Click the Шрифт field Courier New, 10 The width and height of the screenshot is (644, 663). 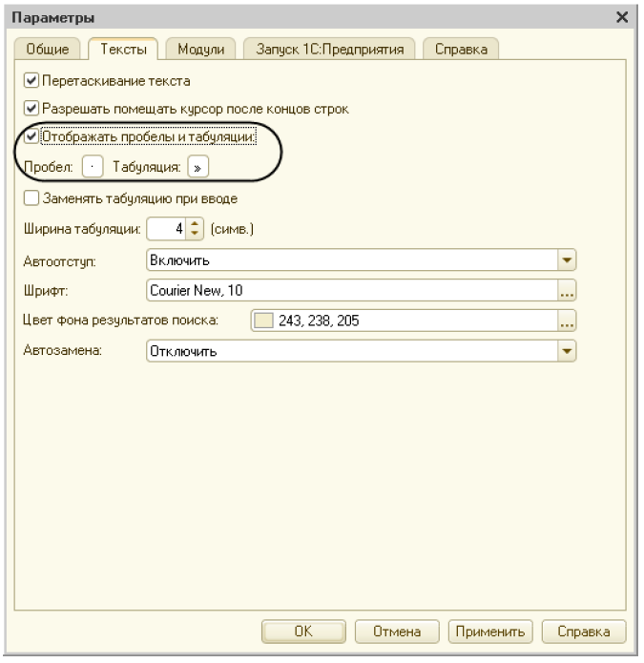[x=352, y=290]
